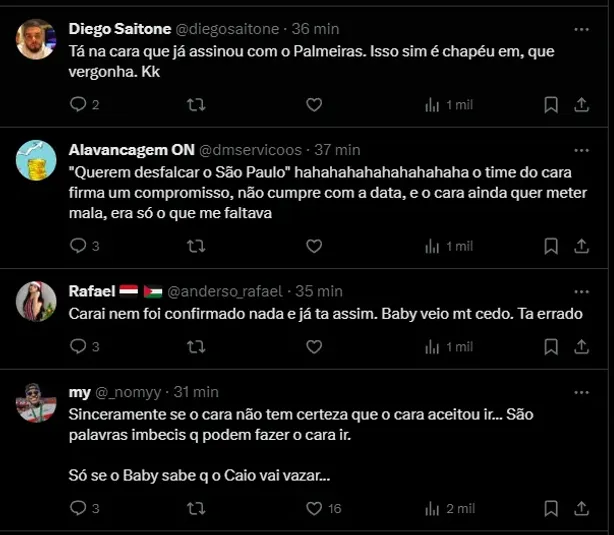Like the Alavancagem ON tweet
This screenshot has height=535, width=614.
click(313, 245)
